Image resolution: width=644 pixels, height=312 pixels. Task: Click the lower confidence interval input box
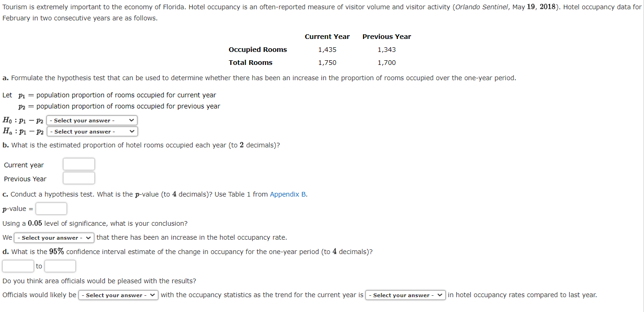click(x=18, y=266)
